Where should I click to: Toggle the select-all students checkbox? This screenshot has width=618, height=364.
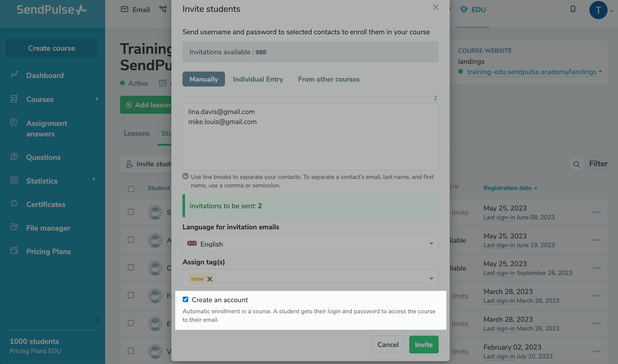131,189
